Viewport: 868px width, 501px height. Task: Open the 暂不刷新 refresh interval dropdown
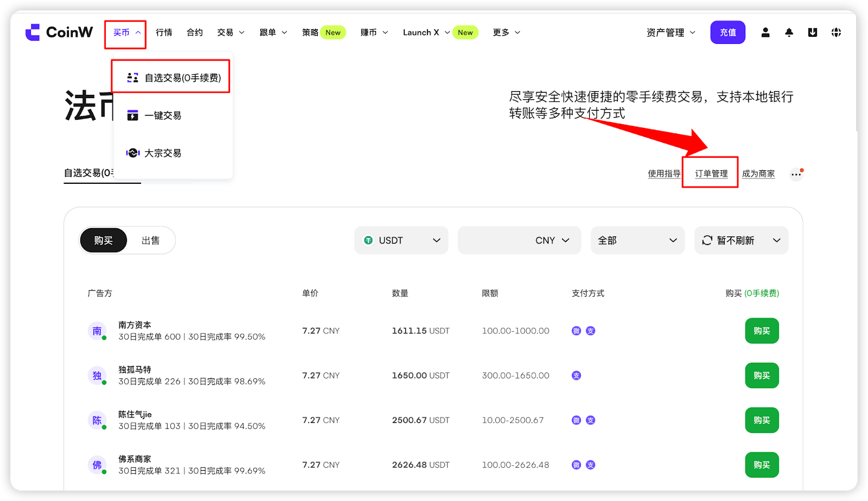click(742, 240)
